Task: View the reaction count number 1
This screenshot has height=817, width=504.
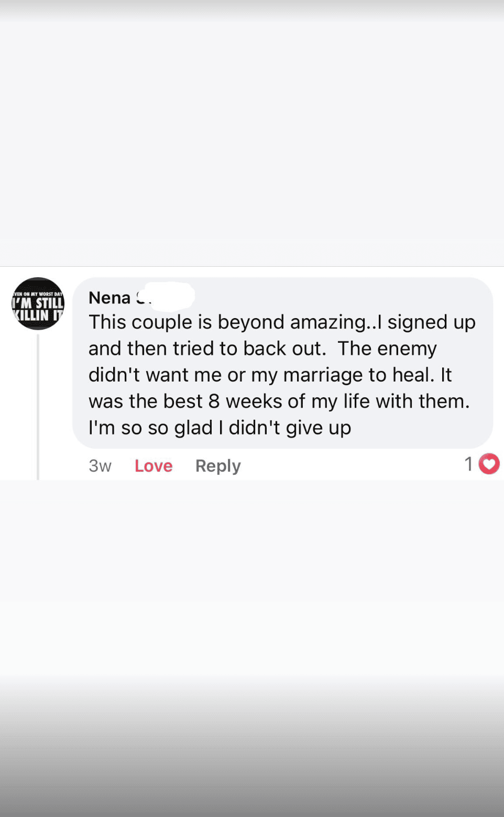Action: click(x=469, y=464)
